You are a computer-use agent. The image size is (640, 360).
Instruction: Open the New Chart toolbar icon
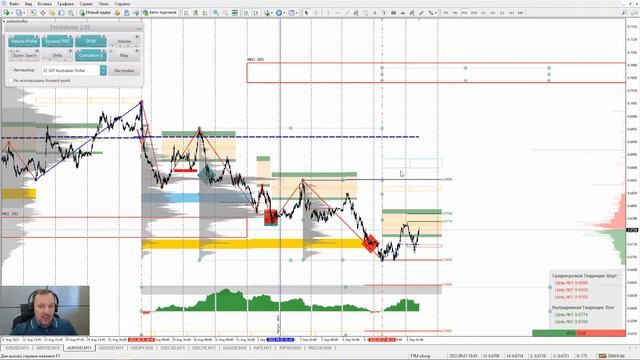[x=7, y=13]
